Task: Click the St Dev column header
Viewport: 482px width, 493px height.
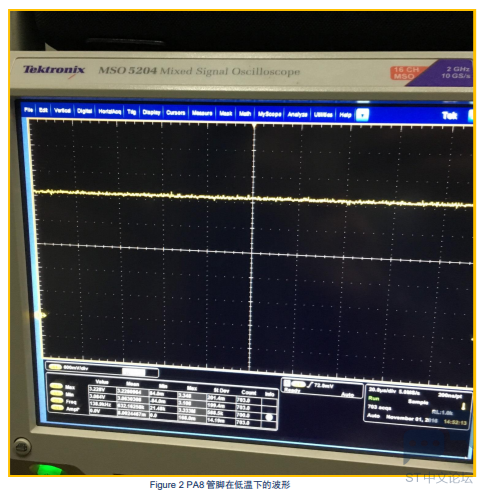Action: (x=221, y=390)
